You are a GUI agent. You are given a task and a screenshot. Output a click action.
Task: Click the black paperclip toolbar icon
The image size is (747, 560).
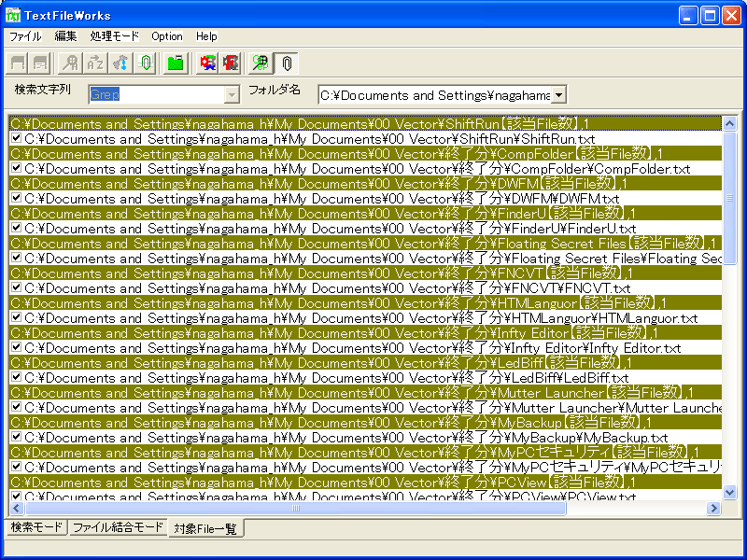(x=287, y=63)
